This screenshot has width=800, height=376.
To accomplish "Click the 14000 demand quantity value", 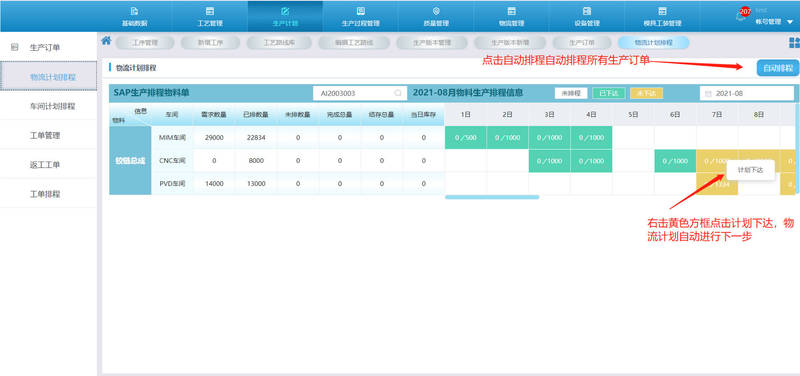I will [x=214, y=184].
